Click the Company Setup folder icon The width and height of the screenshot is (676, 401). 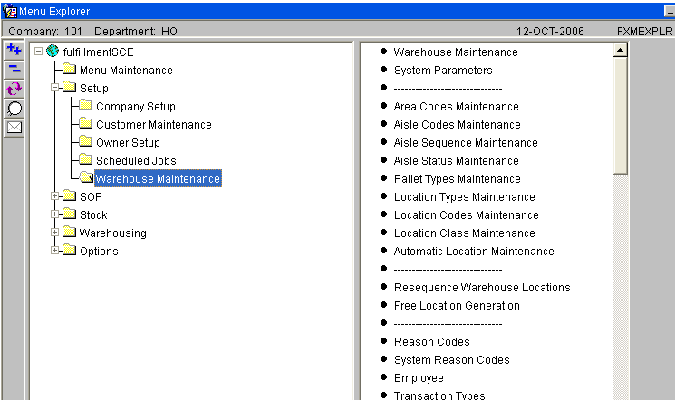(86, 105)
